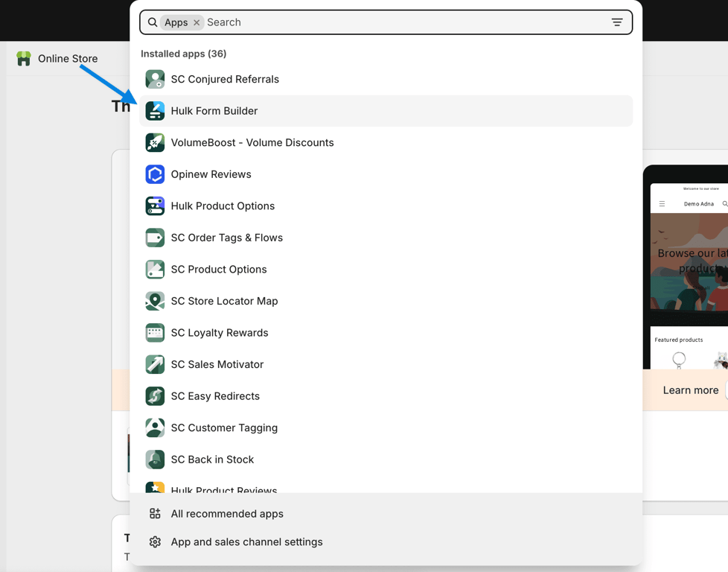Click the settings gear icon
The width and height of the screenshot is (728, 572).
coord(155,541)
